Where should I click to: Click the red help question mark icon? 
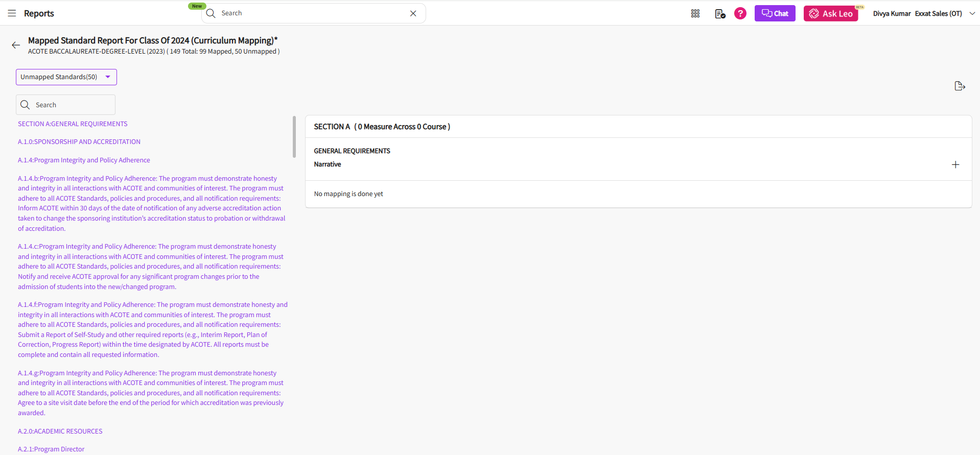click(740, 14)
